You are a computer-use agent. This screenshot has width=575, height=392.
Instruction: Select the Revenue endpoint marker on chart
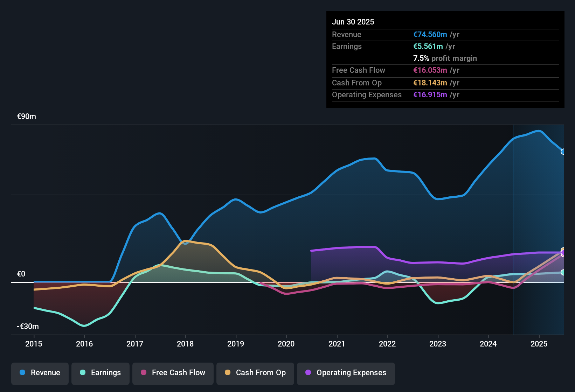pyautogui.click(x=563, y=152)
